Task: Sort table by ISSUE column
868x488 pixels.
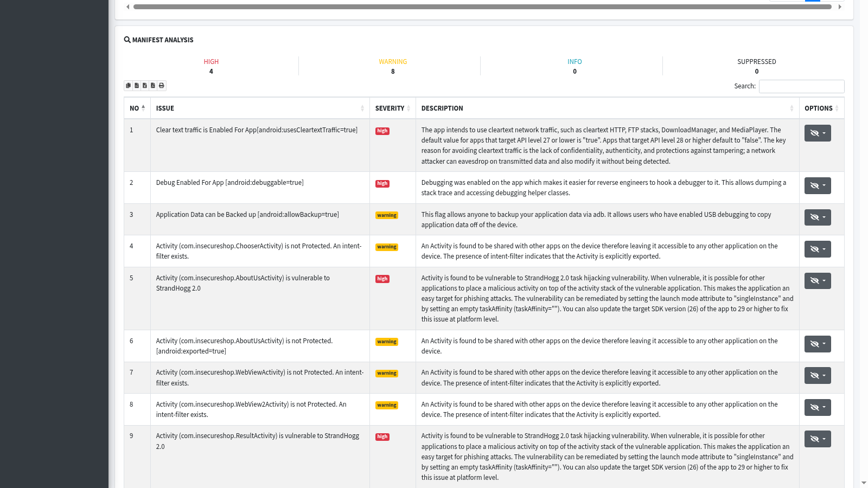Action: pos(260,108)
